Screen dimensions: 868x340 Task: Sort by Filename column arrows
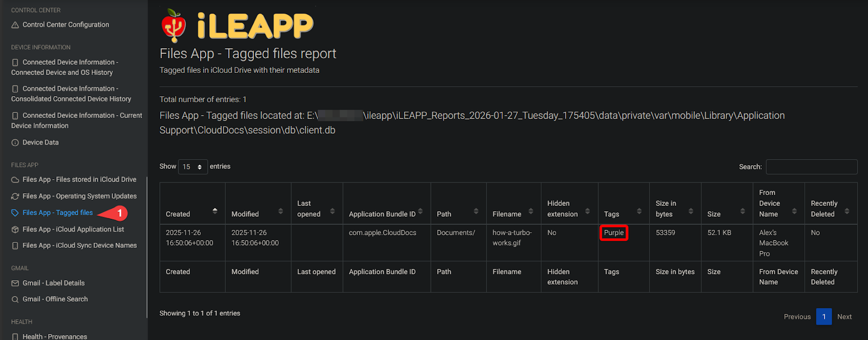[x=531, y=211]
